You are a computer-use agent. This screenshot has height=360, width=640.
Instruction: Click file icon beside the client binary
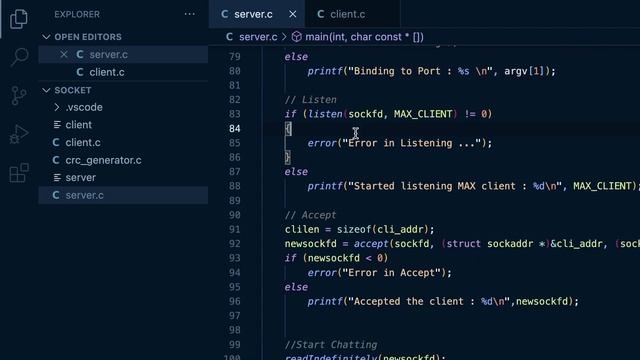57,125
